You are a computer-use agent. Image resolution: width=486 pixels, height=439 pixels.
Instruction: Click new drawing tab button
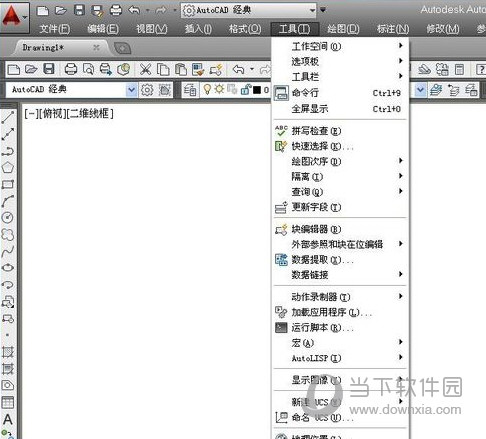pos(122,48)
